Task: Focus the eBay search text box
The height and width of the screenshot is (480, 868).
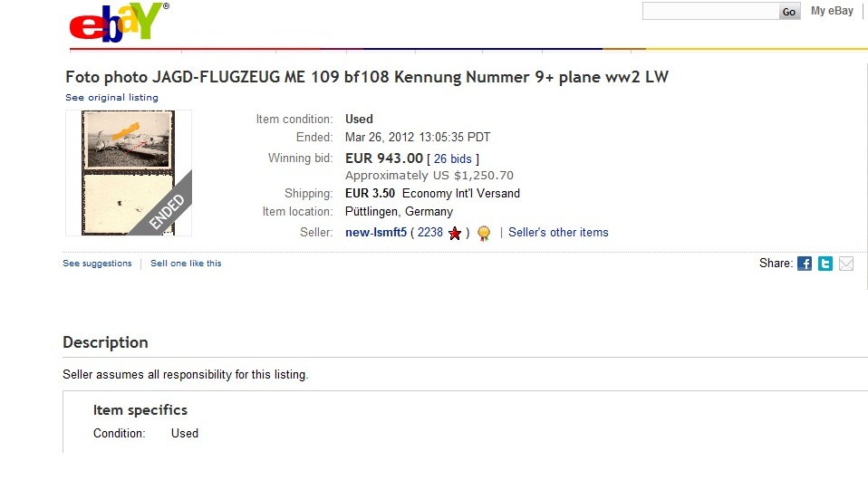Action: (710, 12)
